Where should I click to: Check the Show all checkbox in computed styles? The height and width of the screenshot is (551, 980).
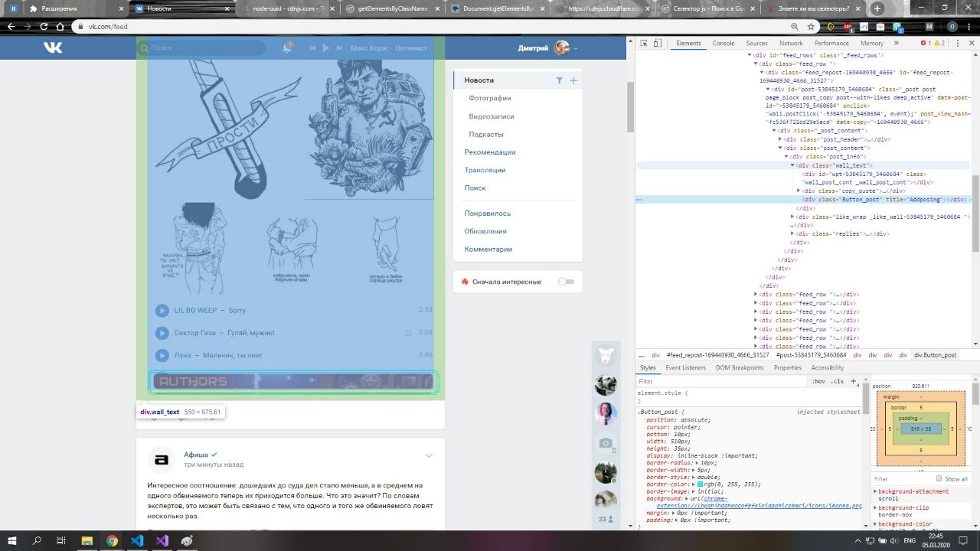point(939,479)
